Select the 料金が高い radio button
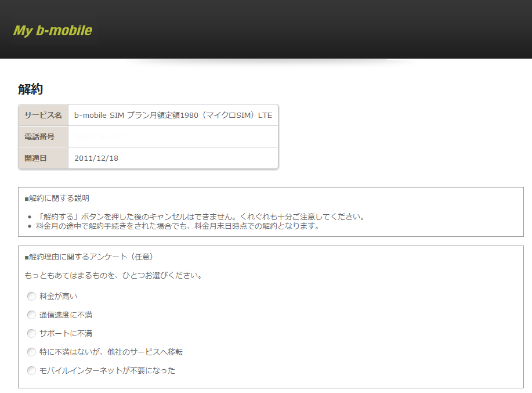 pos(31,296)
